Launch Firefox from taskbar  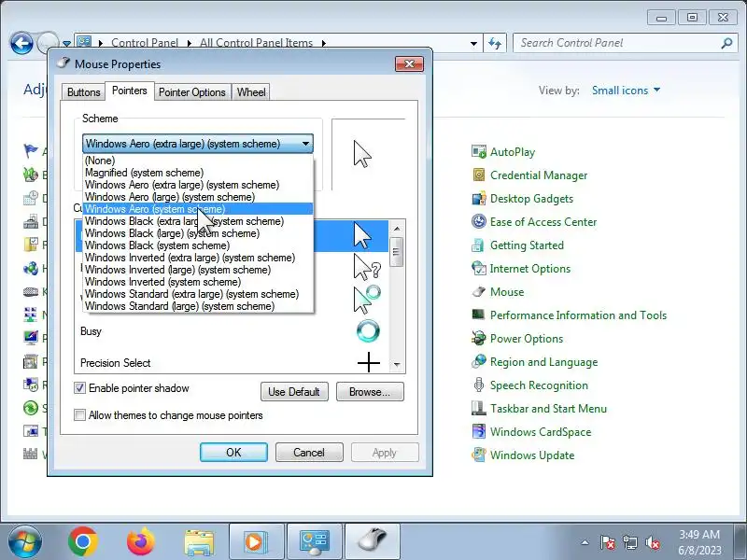pyautogui.click(x=141, y=542)
